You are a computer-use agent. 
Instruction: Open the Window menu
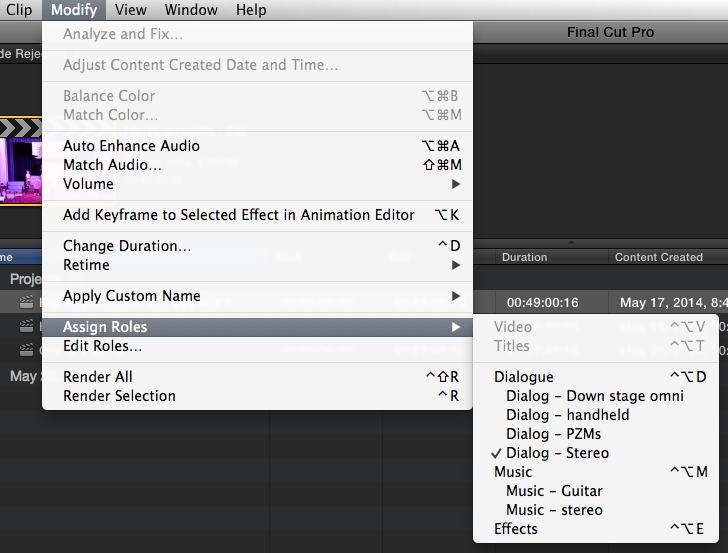pos(191,10)
